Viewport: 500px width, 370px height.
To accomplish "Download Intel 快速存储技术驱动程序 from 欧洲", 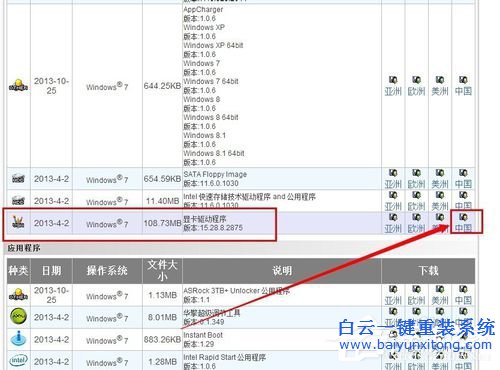I will point(416,201).
